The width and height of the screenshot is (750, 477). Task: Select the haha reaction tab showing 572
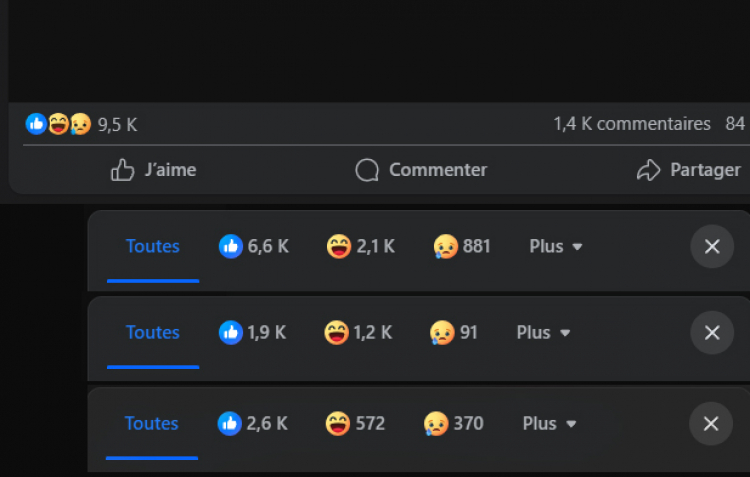(355, 423)
